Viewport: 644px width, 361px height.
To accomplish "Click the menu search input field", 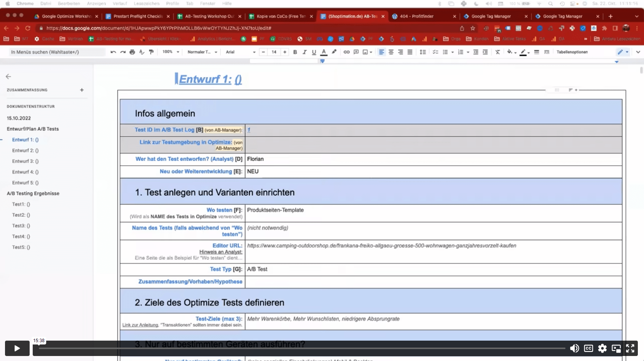I will point(57,52).
